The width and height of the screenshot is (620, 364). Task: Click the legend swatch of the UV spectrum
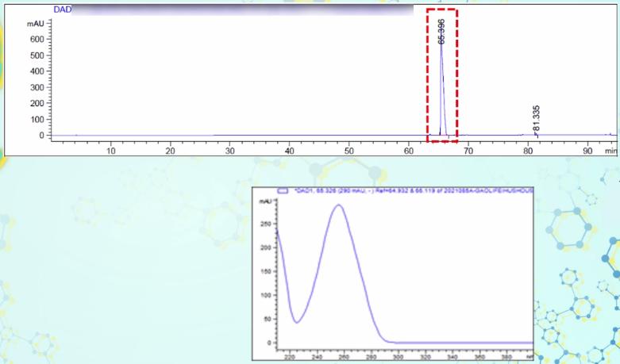[x=284, y=191]
